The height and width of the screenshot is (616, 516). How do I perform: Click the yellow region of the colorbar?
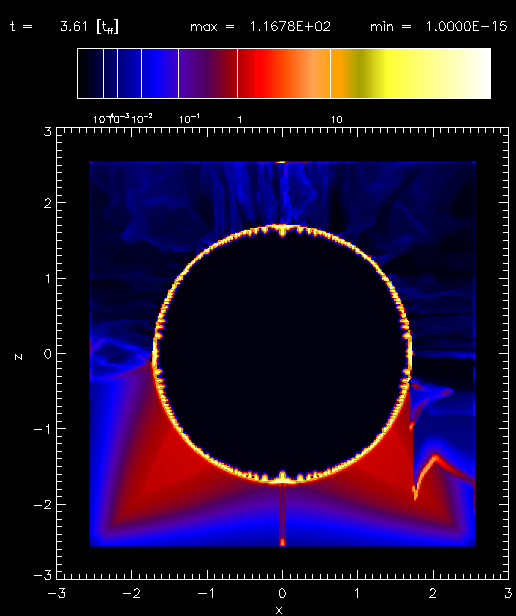pyautogui.click(x=393, y=73)
